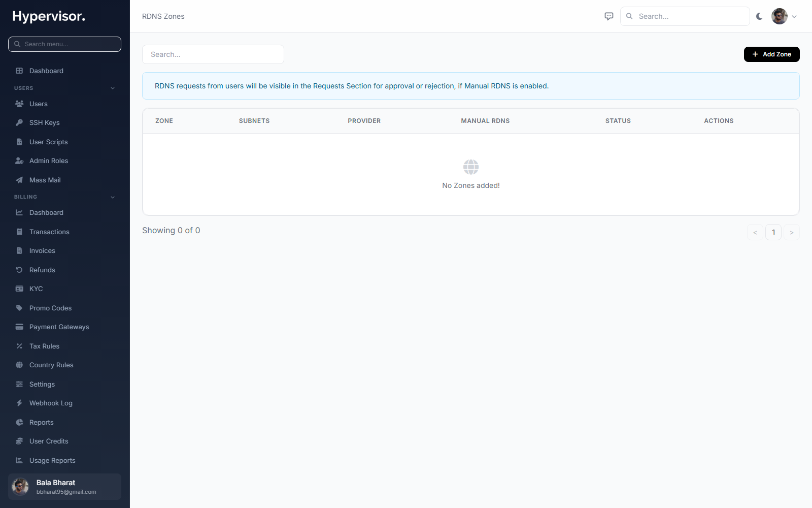Screen dimensions: 812x508
Task: Click the sidebar Dashboard grid icon
Action: 19,71
